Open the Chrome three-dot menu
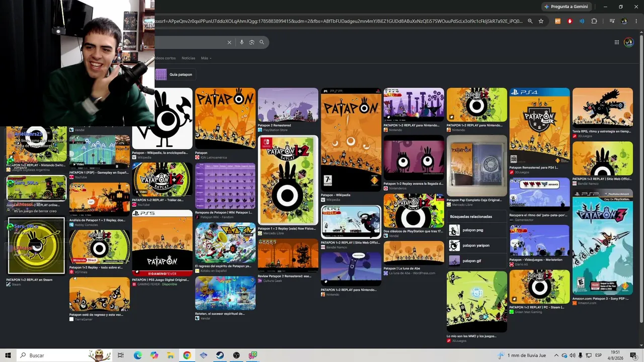644x362 pixels. 635,21
